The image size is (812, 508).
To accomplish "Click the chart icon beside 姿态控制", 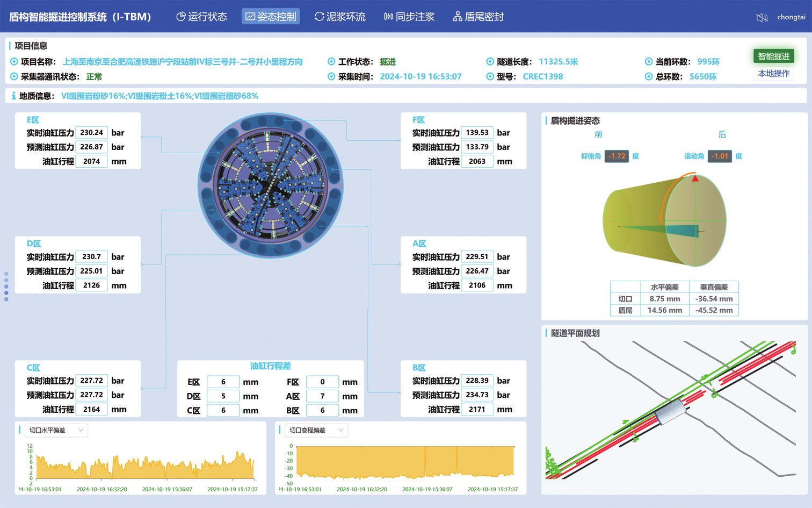I will [250, 17].
